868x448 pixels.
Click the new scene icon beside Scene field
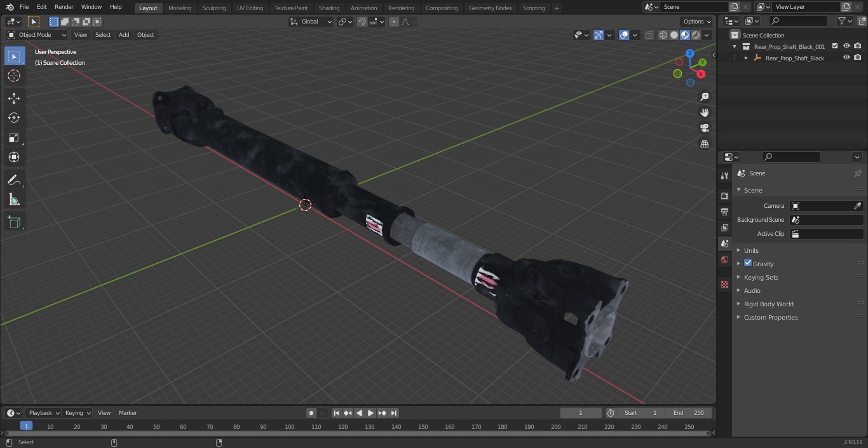point(734,7)
